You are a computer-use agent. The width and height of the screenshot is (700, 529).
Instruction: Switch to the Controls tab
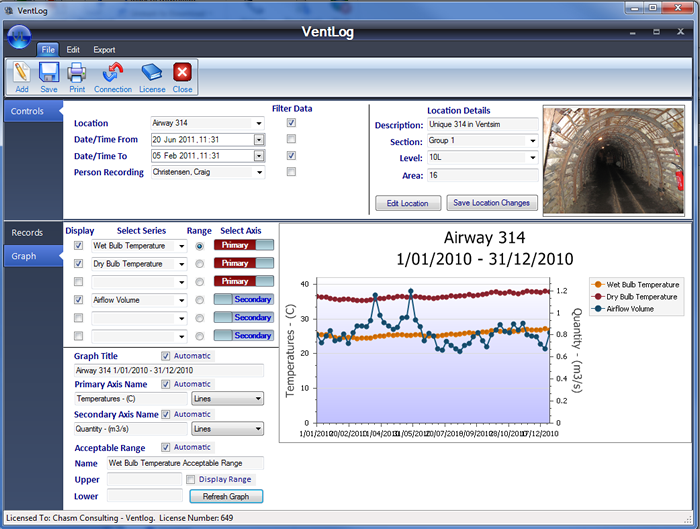pos(31,111)
